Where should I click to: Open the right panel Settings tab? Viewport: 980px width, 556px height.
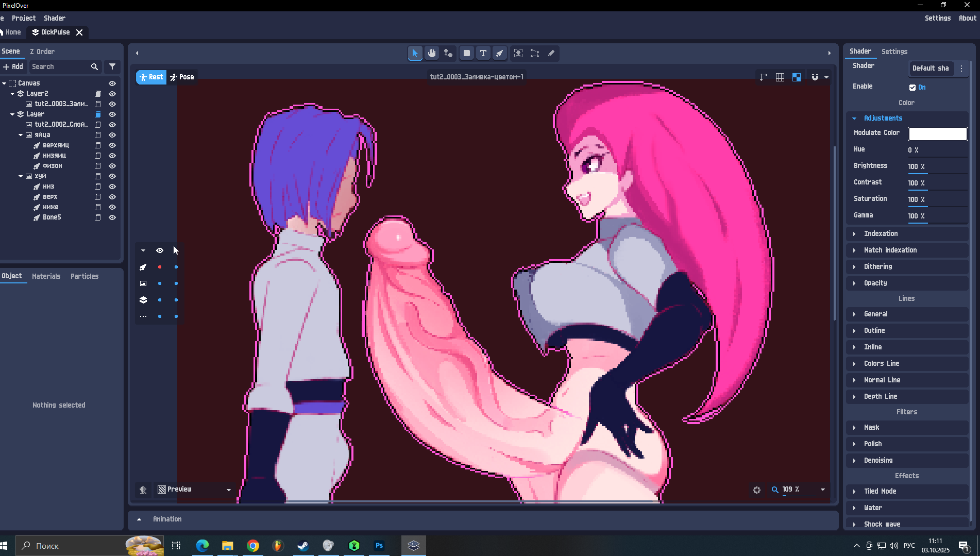coord(894,52)
